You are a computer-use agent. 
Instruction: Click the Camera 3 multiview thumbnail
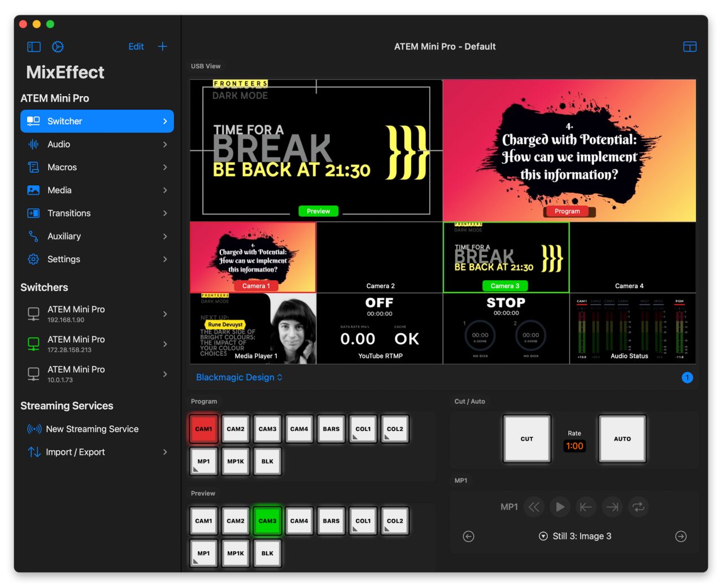[x=506, y=257]
